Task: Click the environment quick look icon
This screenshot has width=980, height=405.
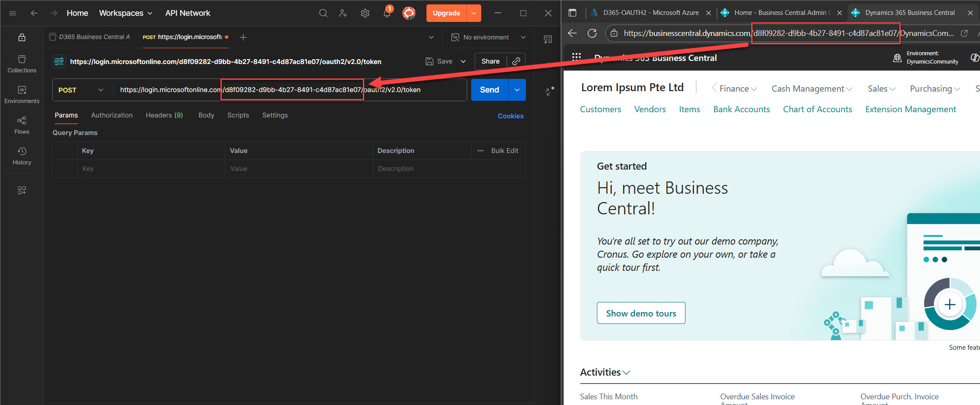Action: coord(547,39)
